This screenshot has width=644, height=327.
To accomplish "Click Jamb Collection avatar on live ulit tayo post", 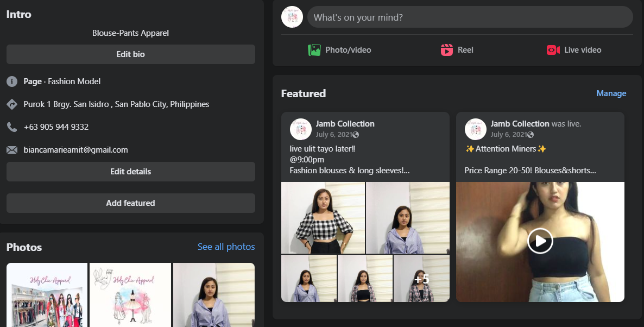I will point(301,129).
